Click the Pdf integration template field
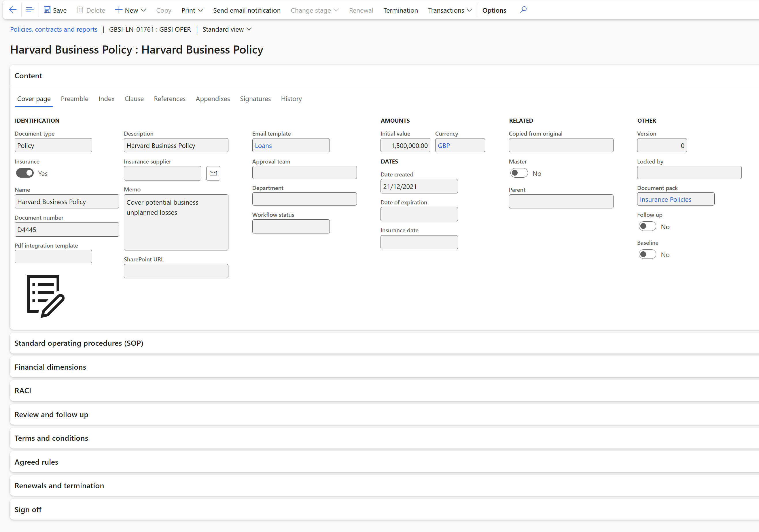Image resolution: width=759 pixels, height=532 pixels. click(x=53, y=257)
